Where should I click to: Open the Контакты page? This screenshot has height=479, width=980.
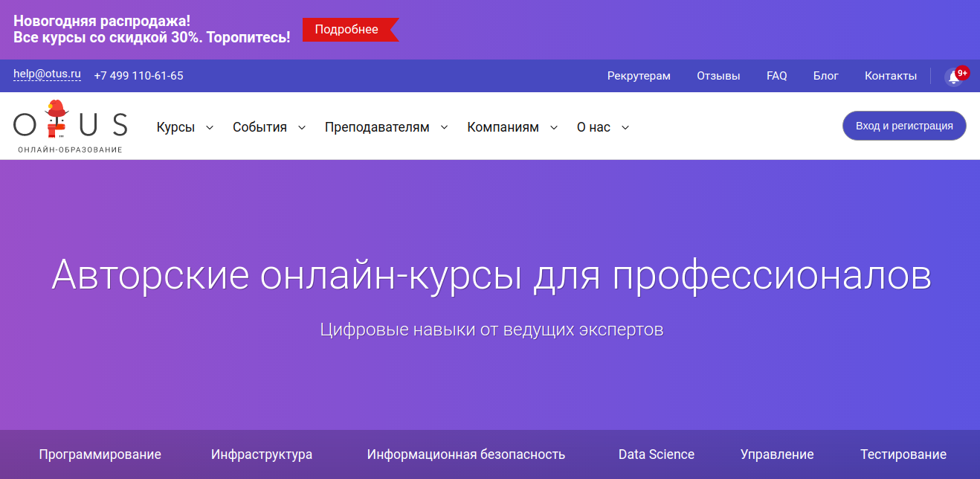[890, 75]
